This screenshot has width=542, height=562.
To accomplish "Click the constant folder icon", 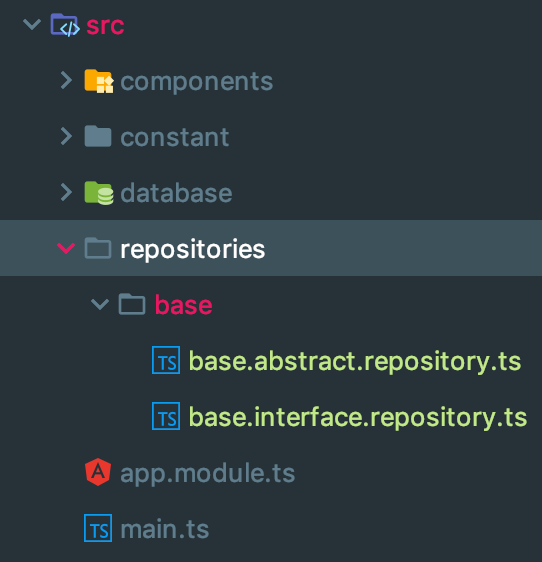I will coord(98,136).
